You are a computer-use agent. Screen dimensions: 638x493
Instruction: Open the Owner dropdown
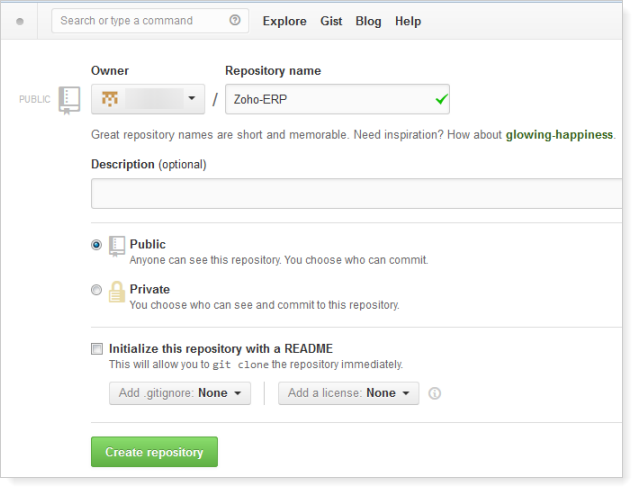point(148,99)
